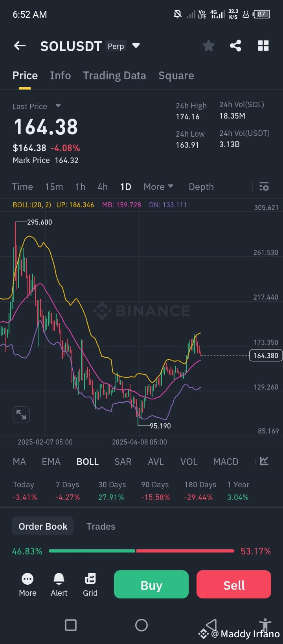Toggle the MACD sub-indicator
This screenshot has width=283, height=644.
226,461
